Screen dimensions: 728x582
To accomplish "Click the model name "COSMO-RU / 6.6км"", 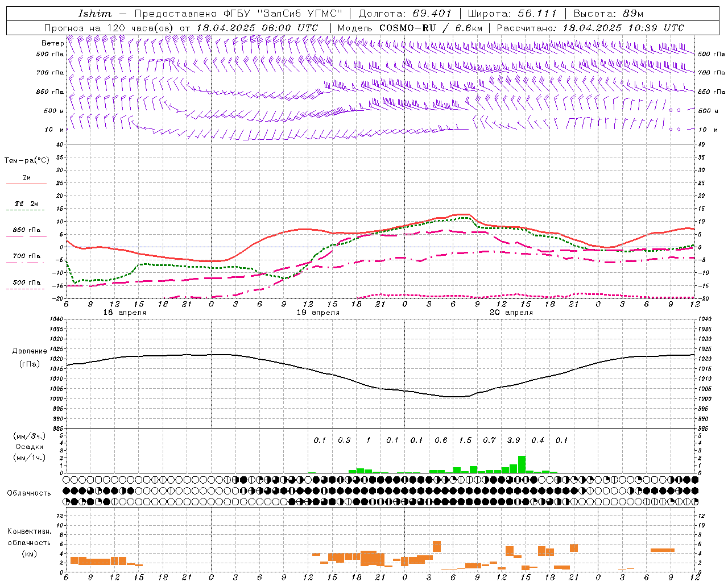I will [x=431, y=28].
